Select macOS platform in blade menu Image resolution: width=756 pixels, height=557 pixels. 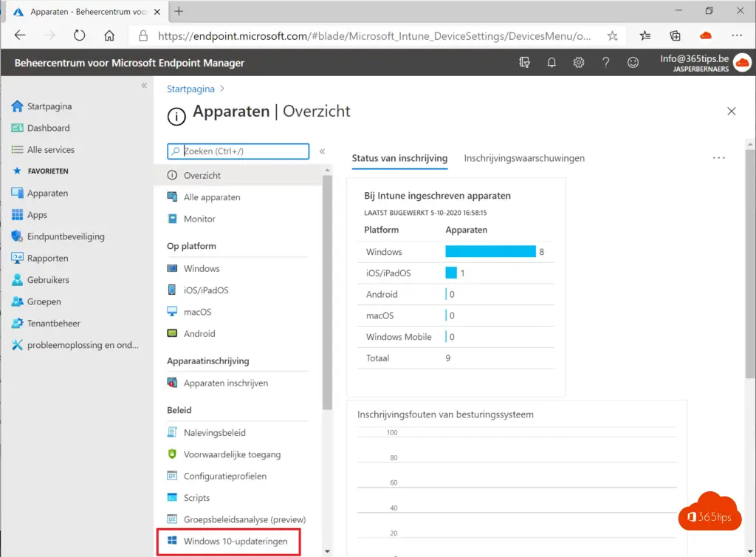coord(197,312)
